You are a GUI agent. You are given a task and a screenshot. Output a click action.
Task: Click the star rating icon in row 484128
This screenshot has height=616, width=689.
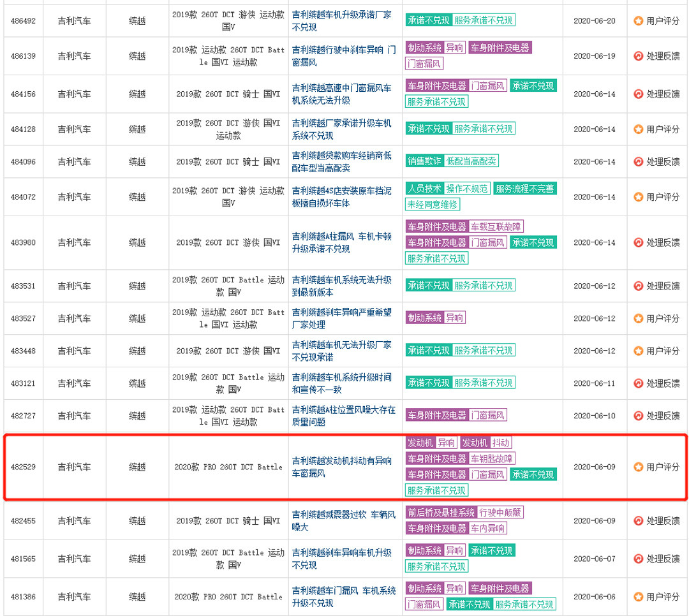[638, 129]
